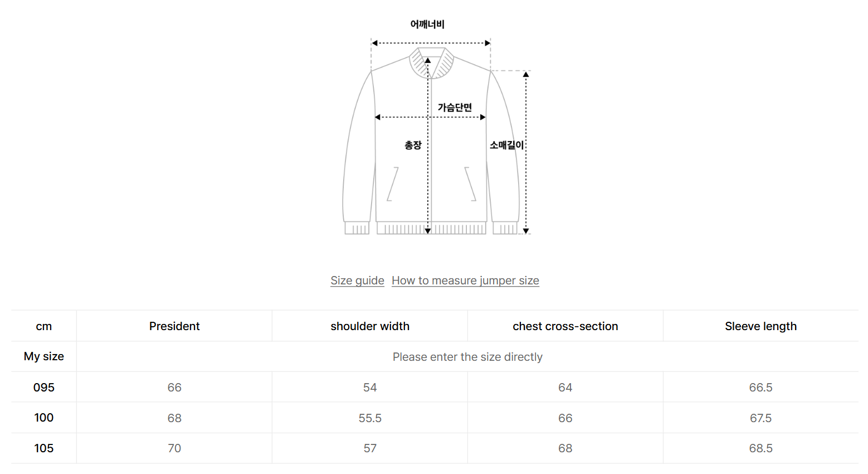The height and width of the screenshot is (474, 868).
Task: Click the Please enter the size directly field
Action: pyautogui.click(x=467, y=357)
